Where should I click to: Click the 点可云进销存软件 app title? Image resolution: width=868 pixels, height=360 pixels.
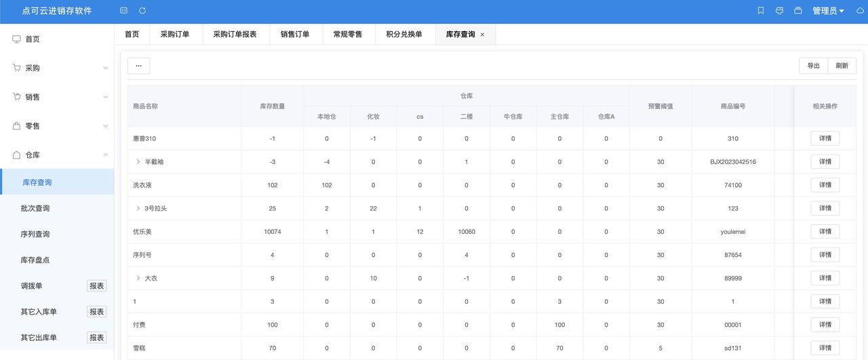click(57, 11)
